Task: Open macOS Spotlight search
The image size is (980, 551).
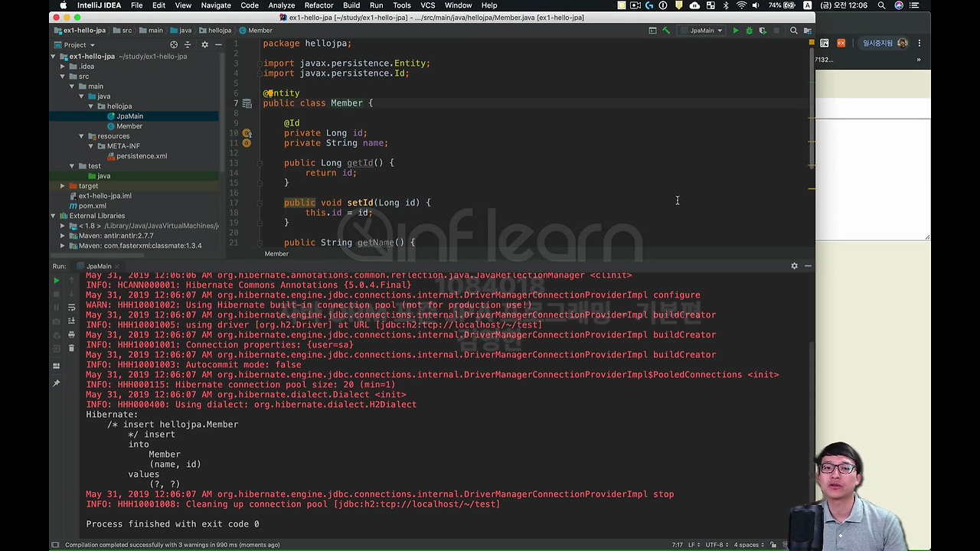Action: [881, 5]
